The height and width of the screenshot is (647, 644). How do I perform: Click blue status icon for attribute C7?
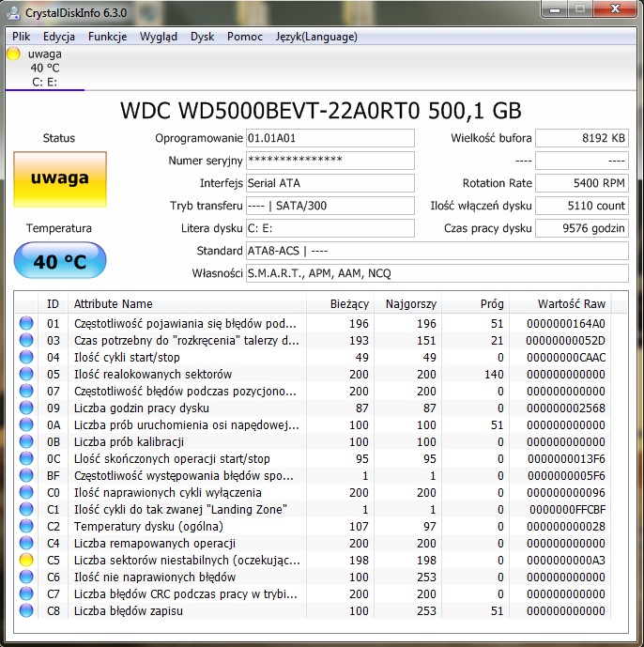coord(26,593)
